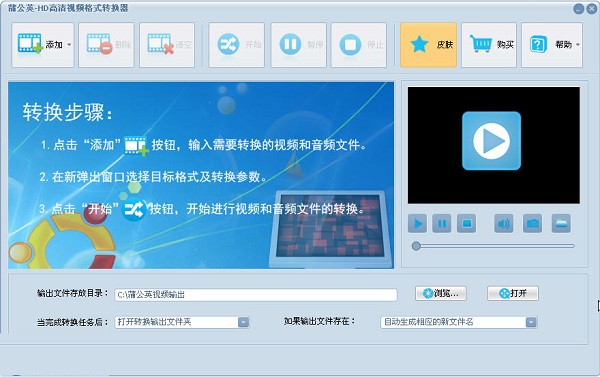Click the preview player play button

pyautogui.click(x=417, y=223)
